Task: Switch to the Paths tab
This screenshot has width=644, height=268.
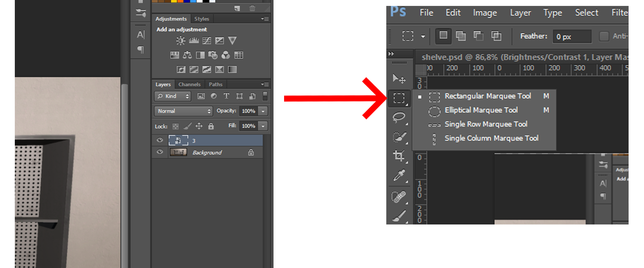Action: (x=215, y=84)
